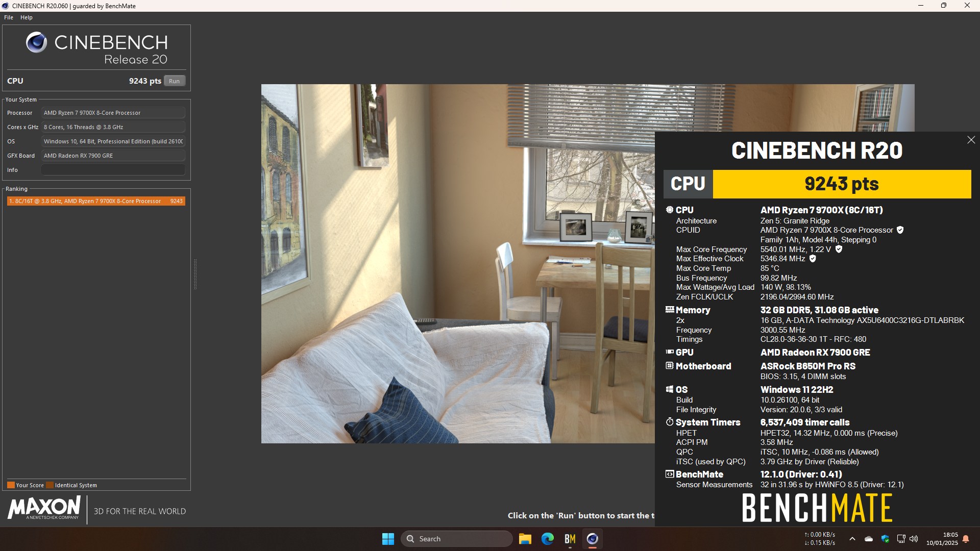980x551 pixels.
Task: Click the volume speaker tray icon
Action: (914, 539)
